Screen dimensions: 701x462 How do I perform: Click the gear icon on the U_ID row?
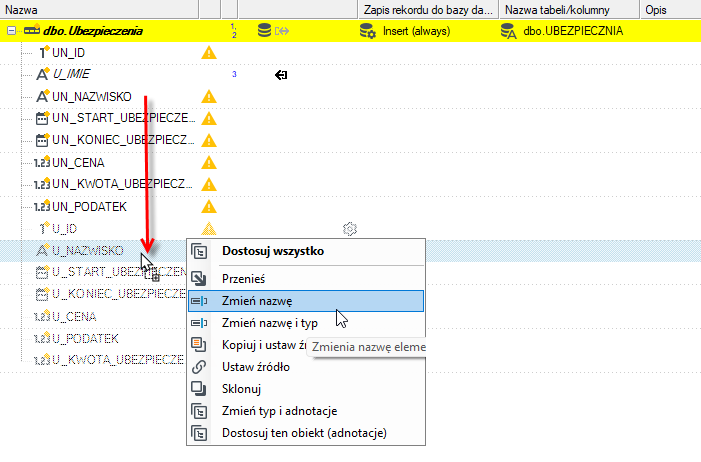pyautogui.click(x=350, y=229)
